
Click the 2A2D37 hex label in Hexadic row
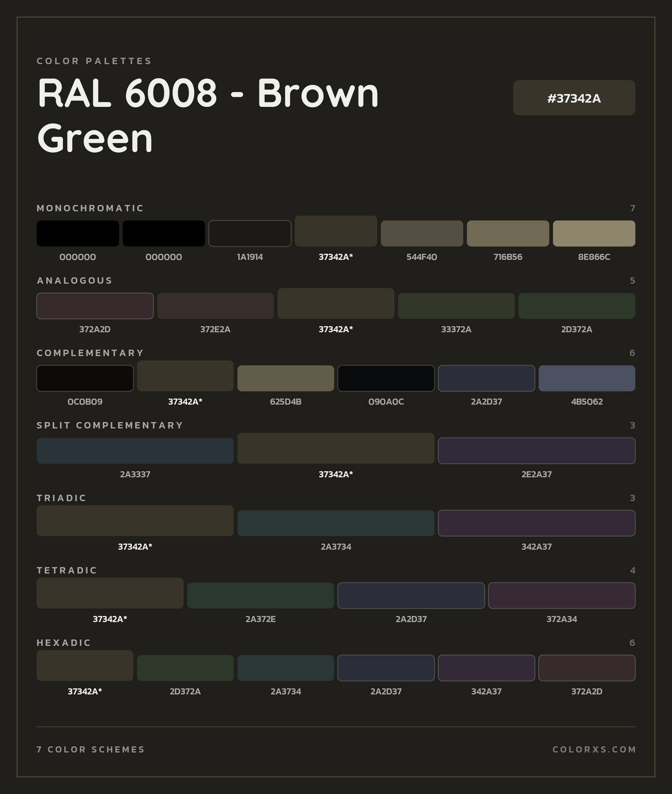pyautogui.click(x=386, y=691)
